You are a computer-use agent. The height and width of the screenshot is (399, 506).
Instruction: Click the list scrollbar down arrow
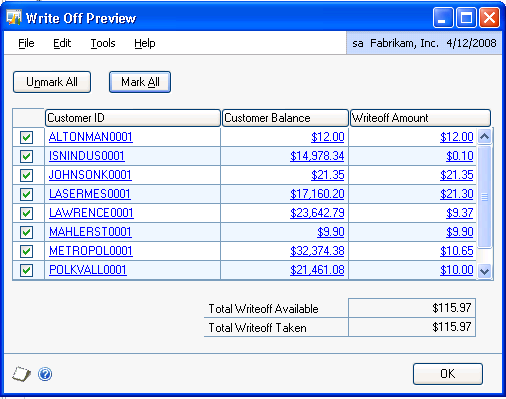(x=484, y=271)
